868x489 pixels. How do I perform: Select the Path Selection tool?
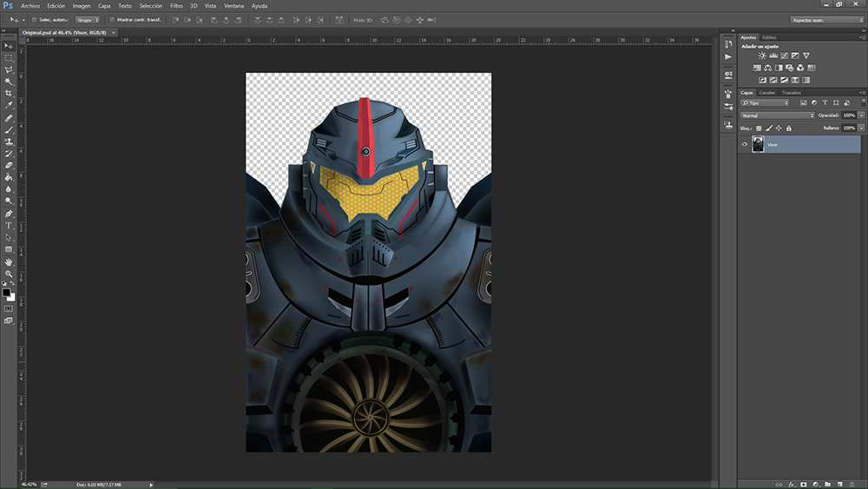(9, 238)
